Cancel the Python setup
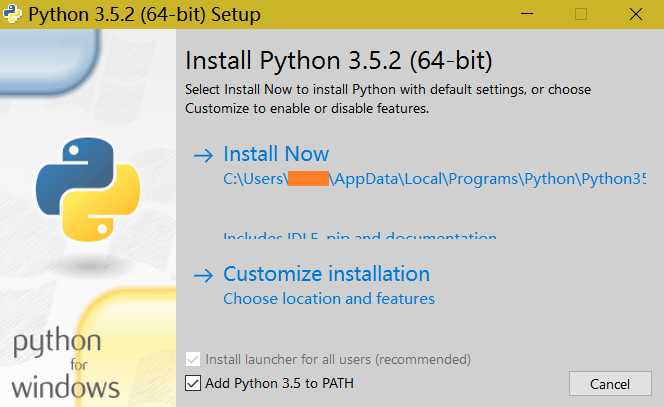The height and width of the screenshot is (407, 664). [x=610, y=384]
